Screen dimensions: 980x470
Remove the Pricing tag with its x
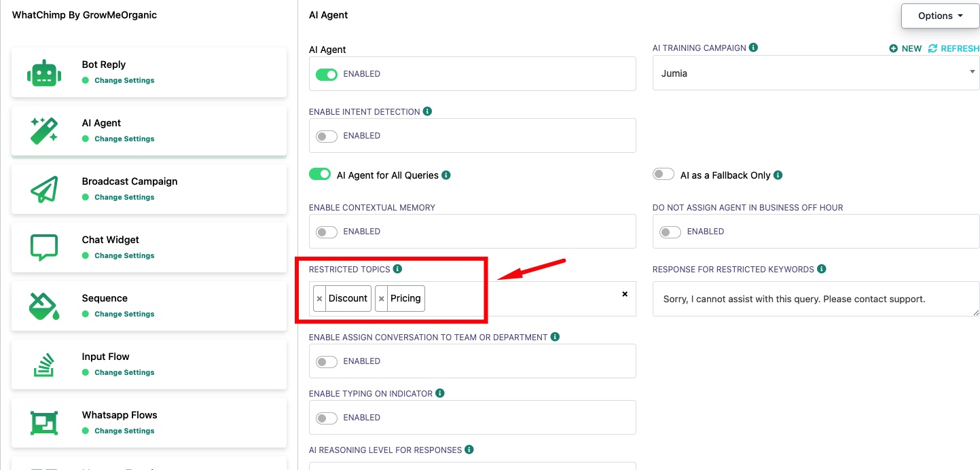pyautogui.click(x=382, y=298)
